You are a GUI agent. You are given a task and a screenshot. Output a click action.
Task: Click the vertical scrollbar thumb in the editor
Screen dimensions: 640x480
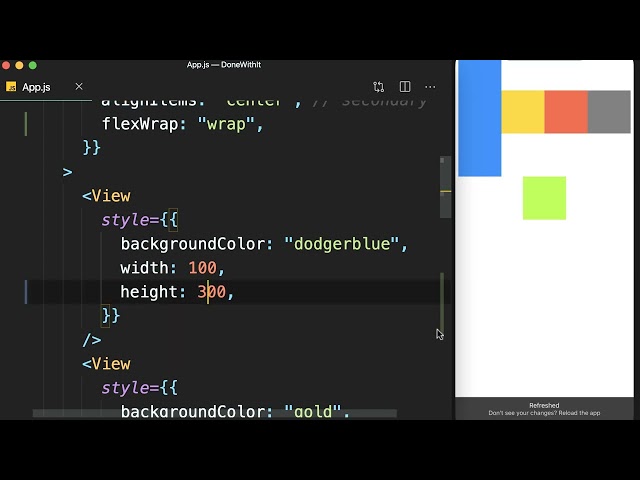point(445,187)
